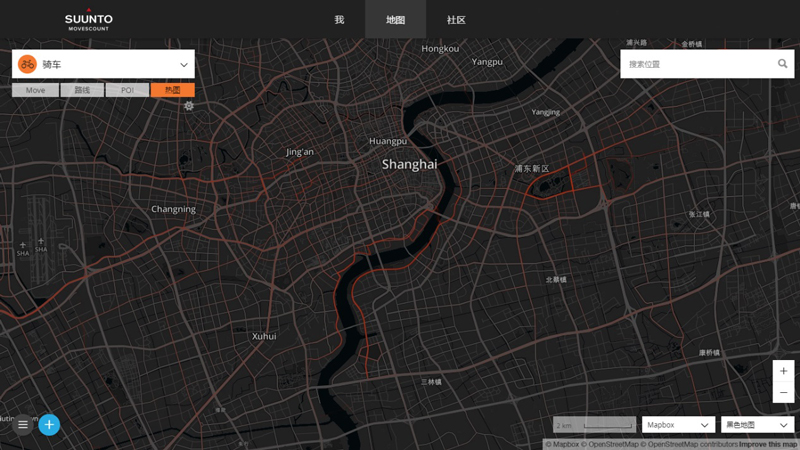Toggle the Move layer button

coord(35,90)
